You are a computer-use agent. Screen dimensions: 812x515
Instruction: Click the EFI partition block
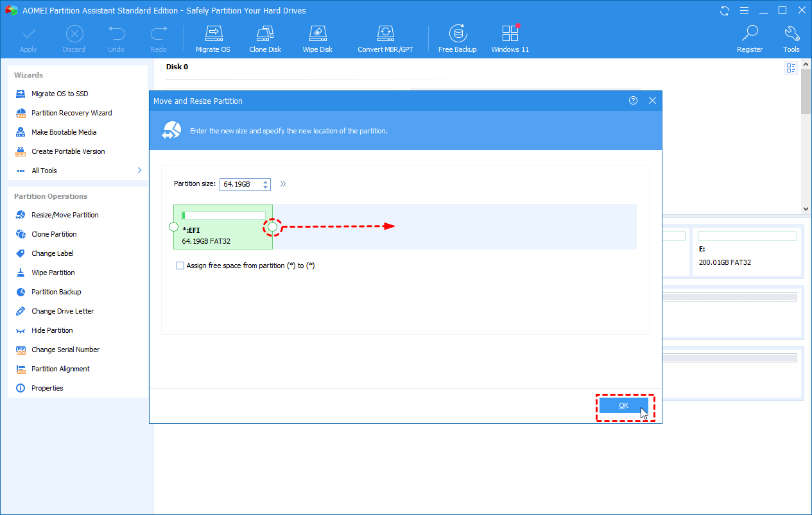coord(223,227)
